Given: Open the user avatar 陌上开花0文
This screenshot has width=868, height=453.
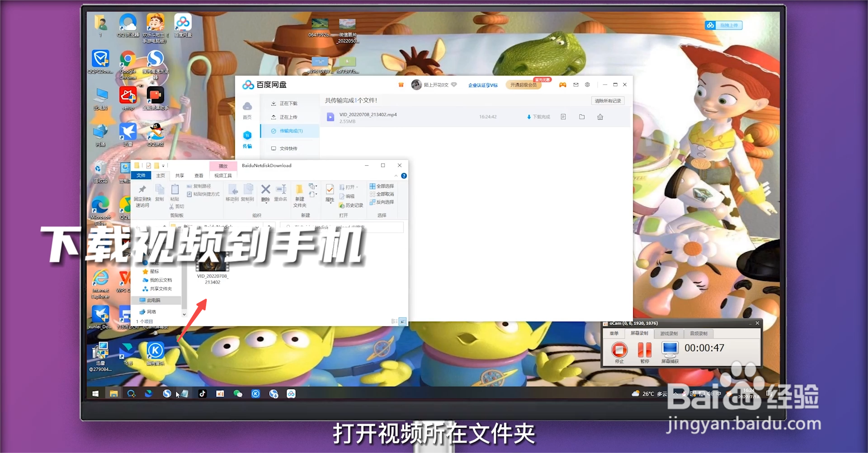Looking at the screenshot, I should (416, 84).
